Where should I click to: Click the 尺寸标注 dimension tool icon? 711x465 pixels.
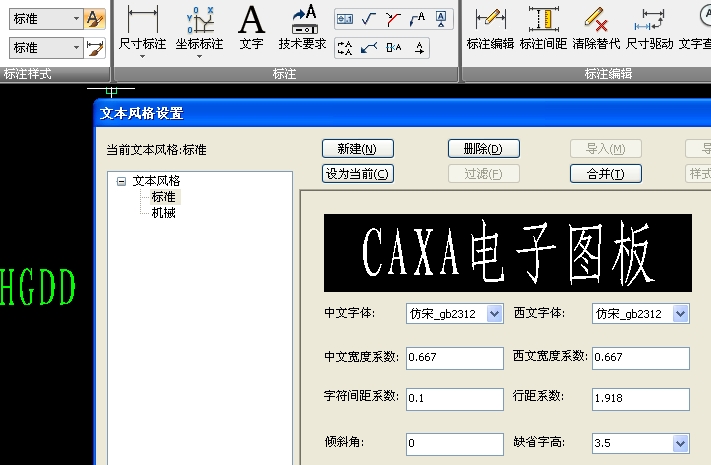click(x=143, y=19)
